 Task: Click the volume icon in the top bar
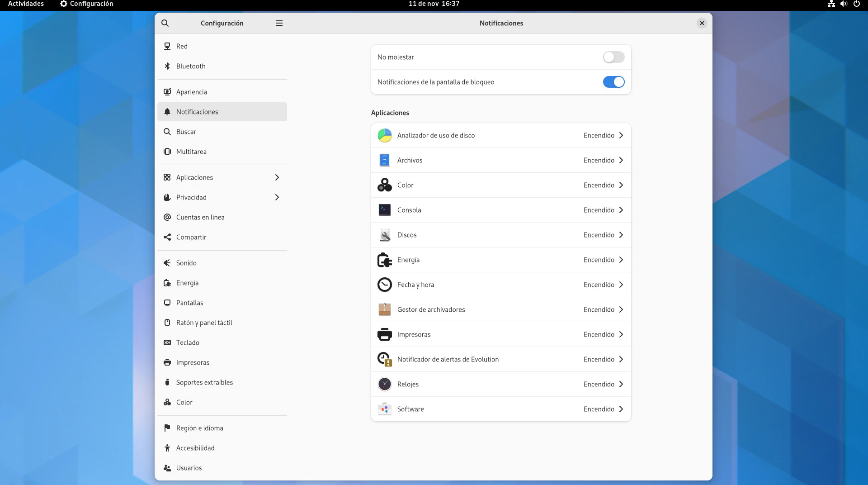click(x=844, y=4)
